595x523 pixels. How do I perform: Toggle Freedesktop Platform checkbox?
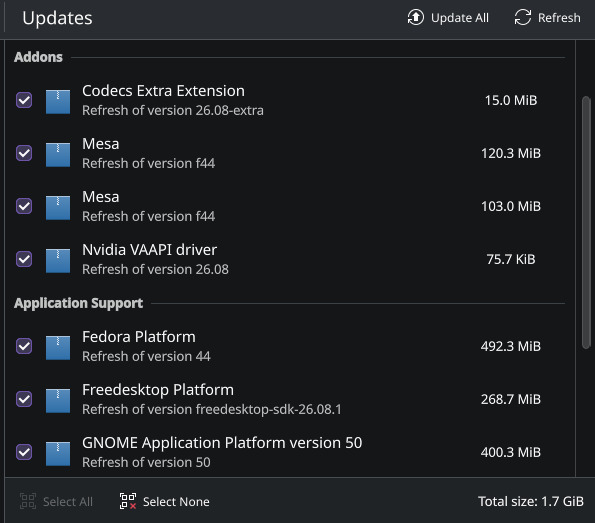point(24,399)
